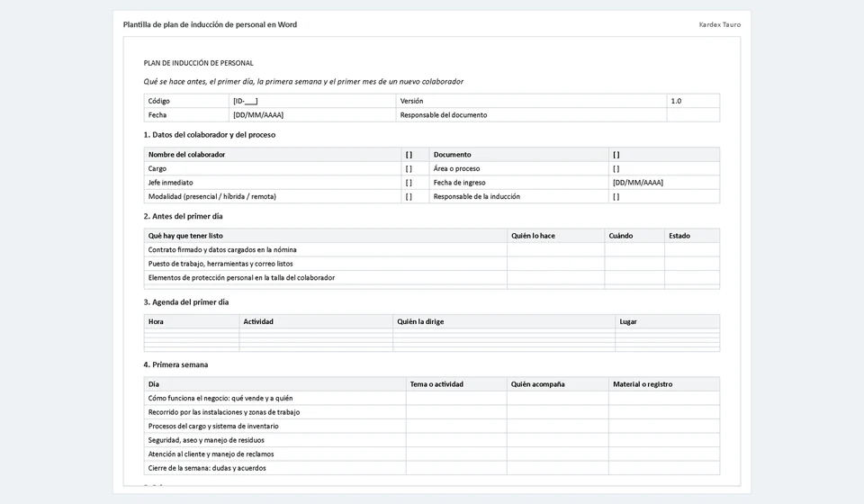Click the 'Kardex Tauro' label

click(x=720, y=25)
